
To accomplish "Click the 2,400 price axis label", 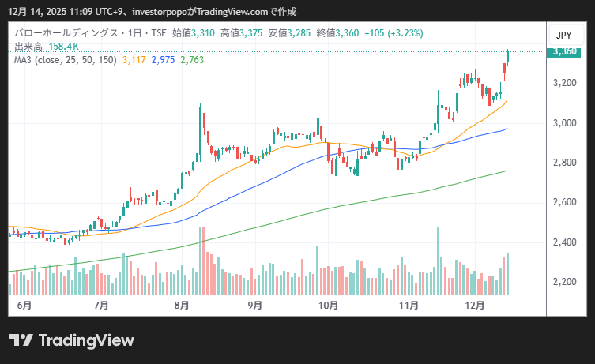I will click(x=564, y=242).
